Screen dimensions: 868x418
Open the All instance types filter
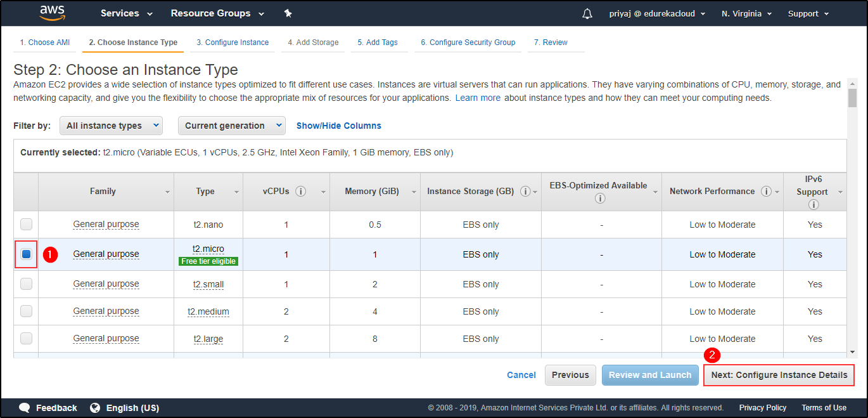click(x=111, y=126)
